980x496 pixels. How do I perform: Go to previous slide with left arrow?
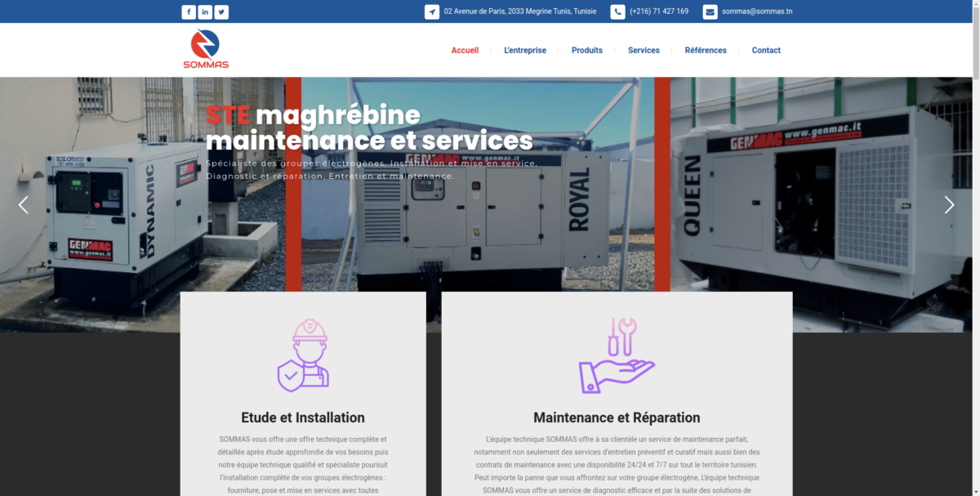click(23, 205)
